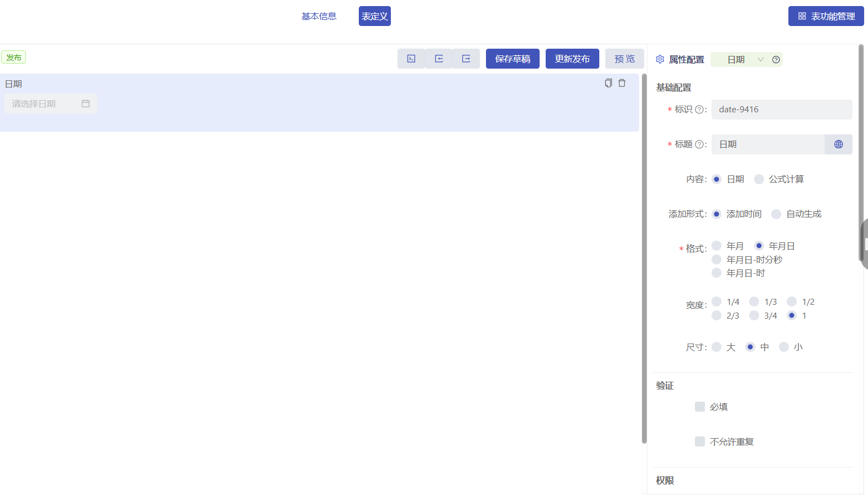Click the 日期 field label in canvas
Image resolution: width=868 pixels, height=499 pixels.
tap(13, 84)
